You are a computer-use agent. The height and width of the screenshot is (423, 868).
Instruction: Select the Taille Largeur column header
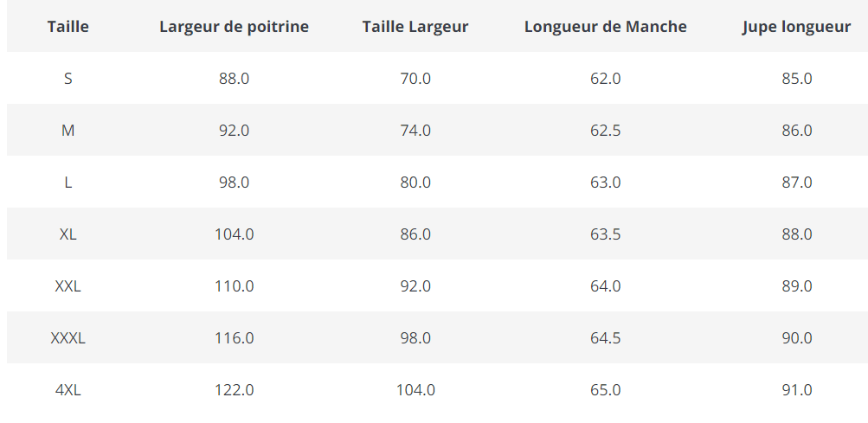pyautogui.click(x=415, y=27)
